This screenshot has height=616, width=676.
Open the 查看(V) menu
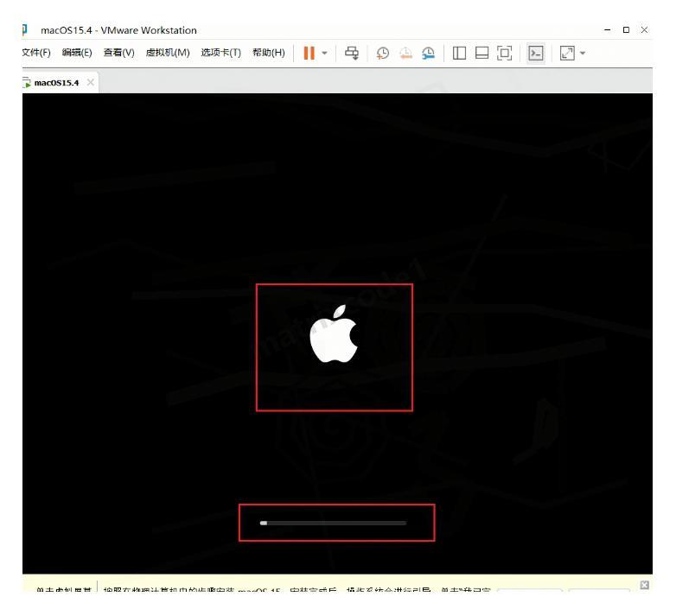(118, 53)
